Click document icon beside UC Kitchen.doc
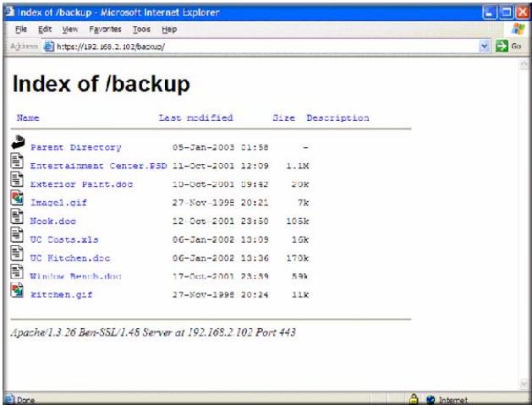 coord(17,253)
